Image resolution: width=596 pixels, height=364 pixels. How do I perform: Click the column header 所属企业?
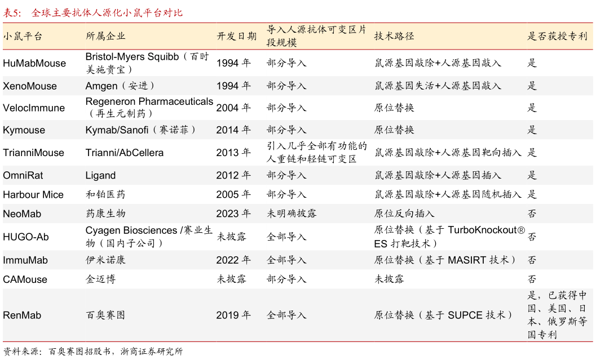[x=105, y=36]
